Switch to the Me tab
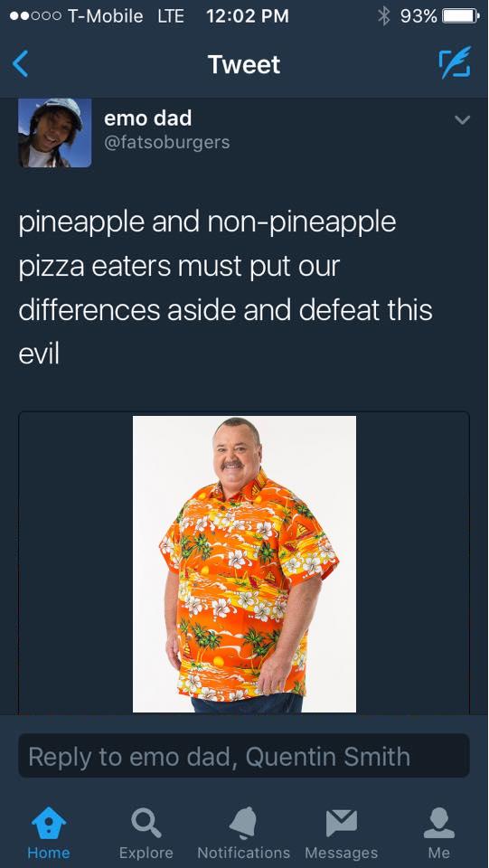Screen dimensions: 489x868 pos(438,833)
